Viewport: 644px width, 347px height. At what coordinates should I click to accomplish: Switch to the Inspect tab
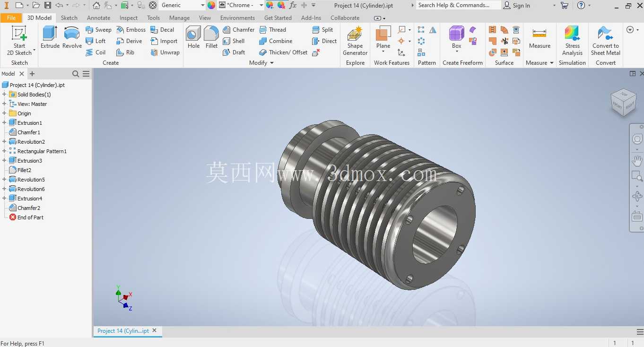click(129, 18)
